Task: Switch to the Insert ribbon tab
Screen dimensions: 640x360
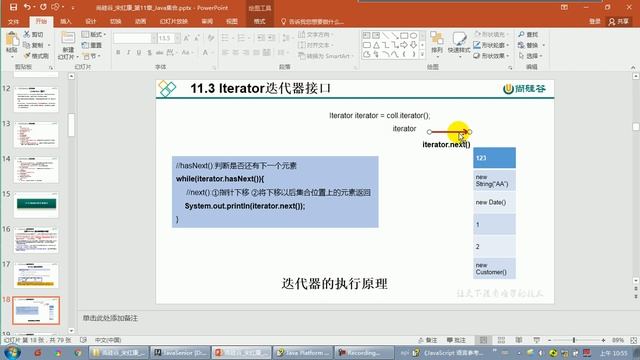Action: (65, 21)
